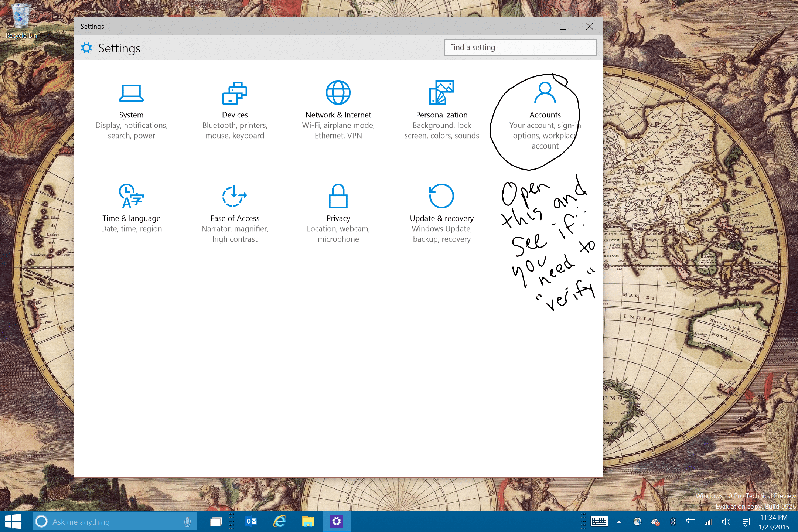Click the Bluetooth tray icon
798x532 pixels.
click(x=673, y=522)
